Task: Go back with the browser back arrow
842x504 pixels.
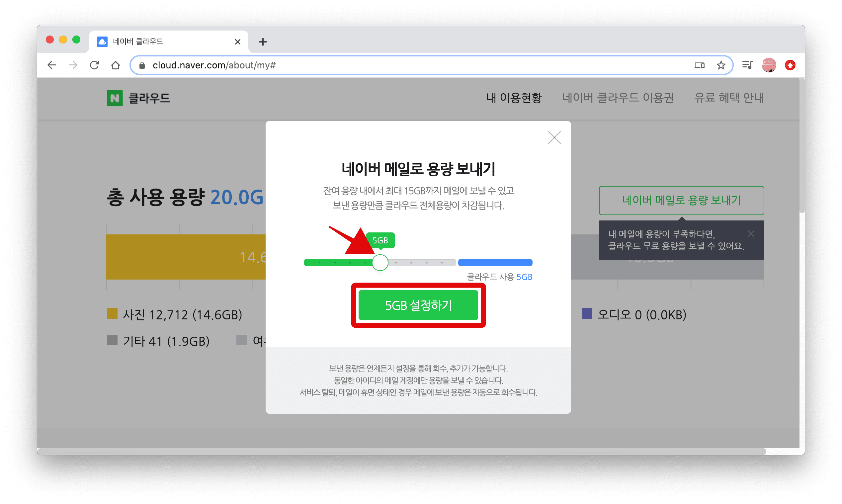Action: [x=51, y=65]
